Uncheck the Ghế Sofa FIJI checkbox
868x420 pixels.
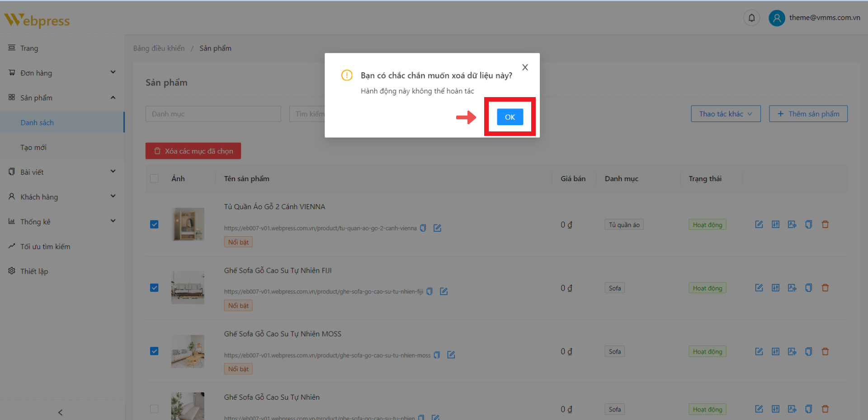click(154, 288)
